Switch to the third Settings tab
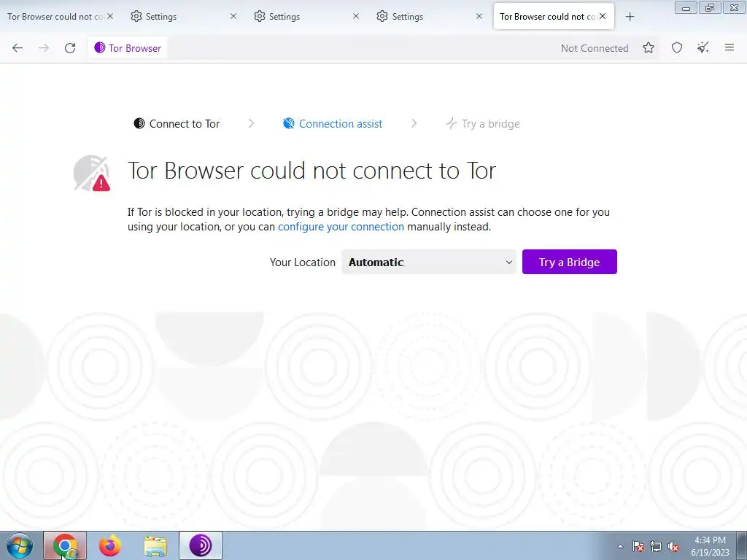The width and height of the screenshot is (747, 560). (x=429, y=16)
